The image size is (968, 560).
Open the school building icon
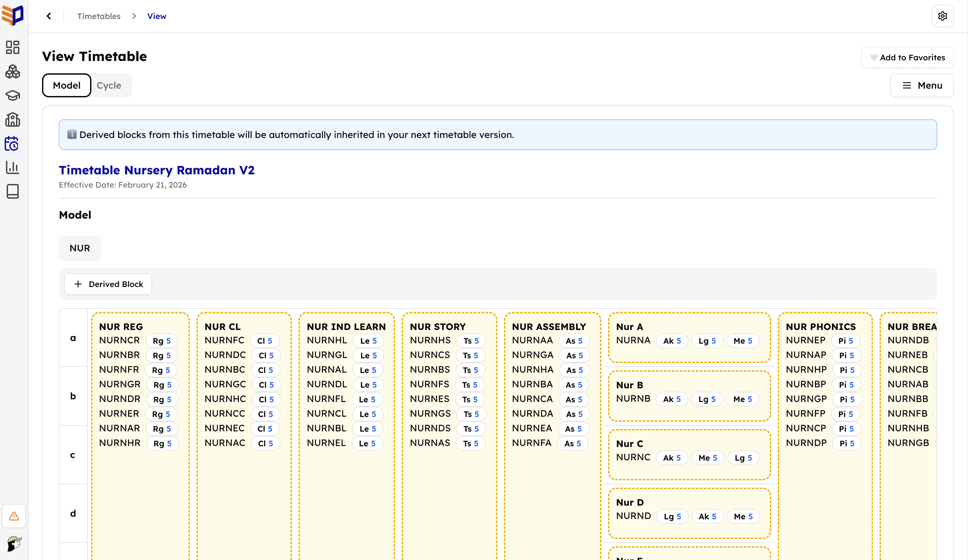click(x=13, y=119)
